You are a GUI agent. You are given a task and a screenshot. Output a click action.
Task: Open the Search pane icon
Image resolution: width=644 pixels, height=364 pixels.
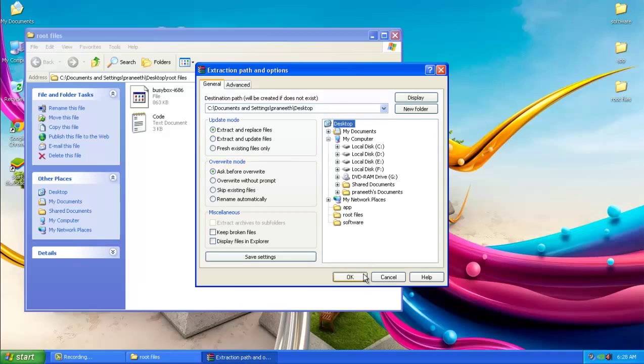click(x=112, y=62)
